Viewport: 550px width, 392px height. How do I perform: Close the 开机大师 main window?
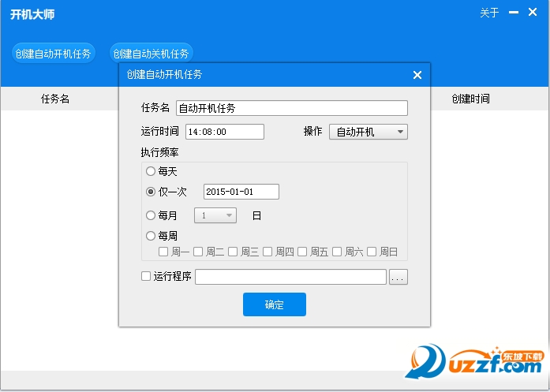pos(533,13)
